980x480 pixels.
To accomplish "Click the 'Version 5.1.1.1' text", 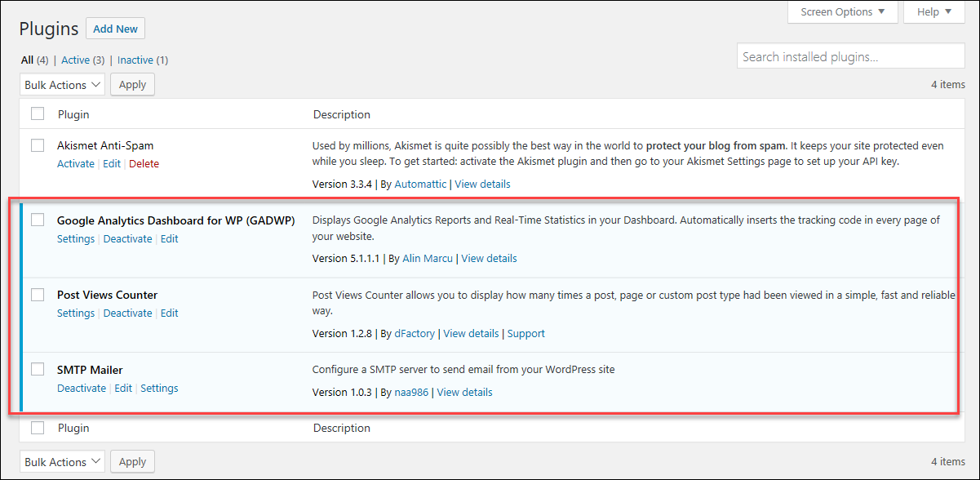I will [x=348, y=258].
